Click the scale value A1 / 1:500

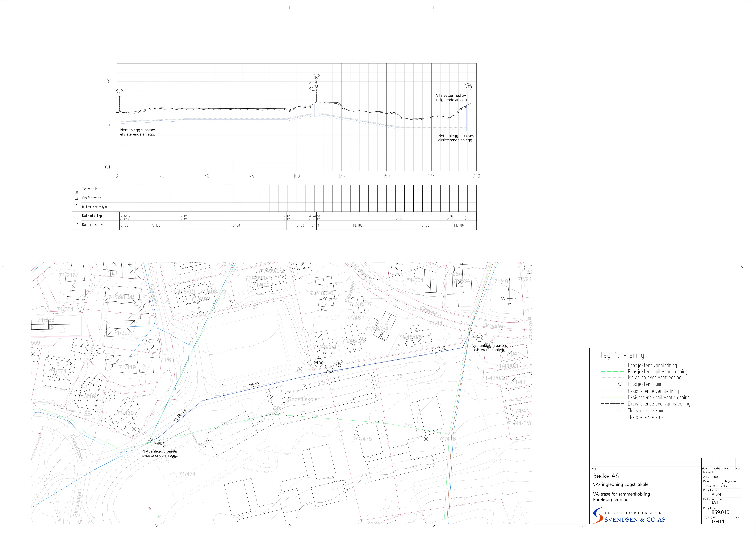point(711,477)
